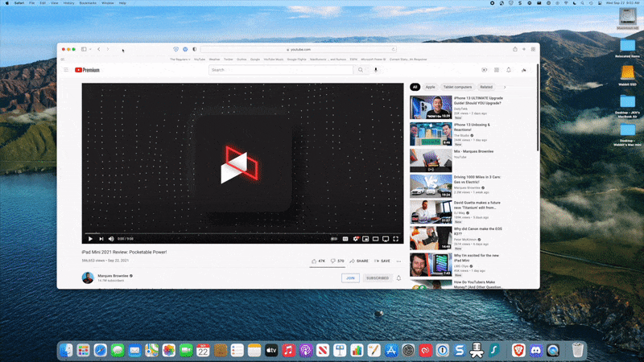644x362 pixels.
Task: Open the account avatar menu
Action: [x=524, y=70]
